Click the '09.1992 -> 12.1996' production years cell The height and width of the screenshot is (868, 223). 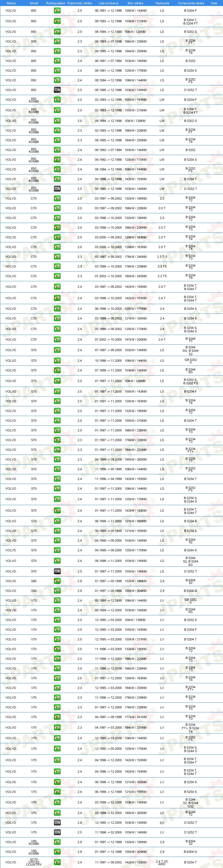pyautogui.click(x=108, y=160)
